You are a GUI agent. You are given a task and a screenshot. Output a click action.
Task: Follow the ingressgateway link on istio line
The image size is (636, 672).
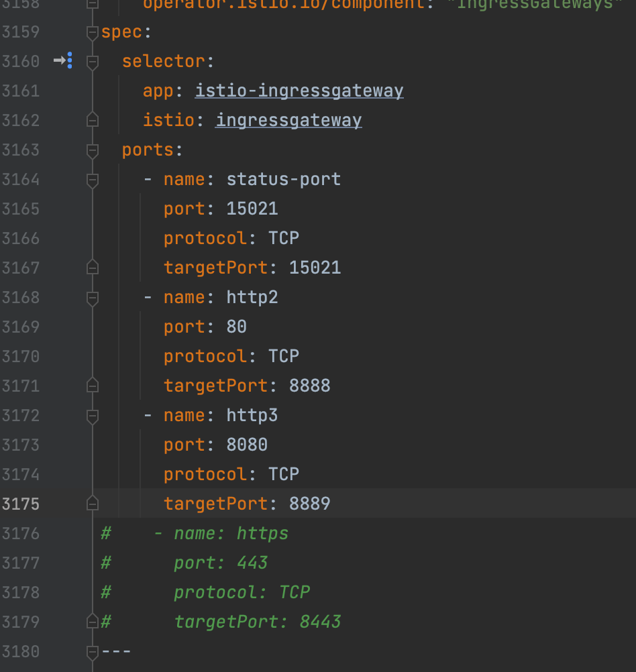pos(288,120)
